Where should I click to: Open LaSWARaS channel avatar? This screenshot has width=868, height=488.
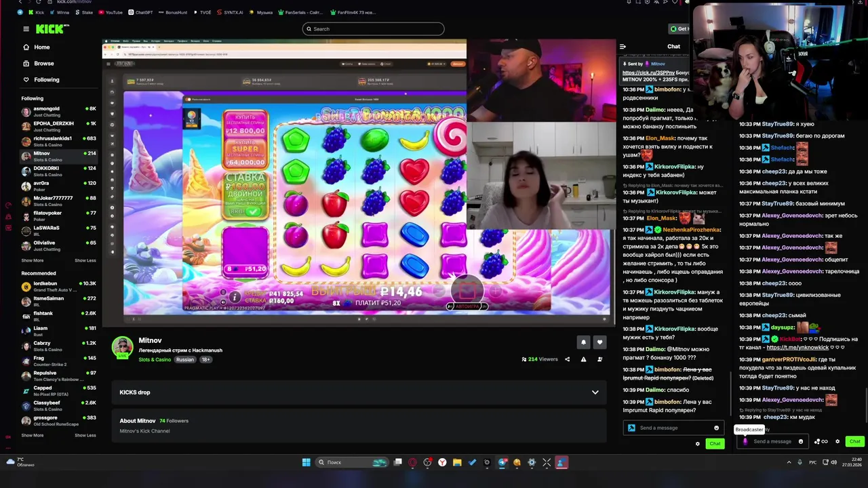[x=26, y=230]
